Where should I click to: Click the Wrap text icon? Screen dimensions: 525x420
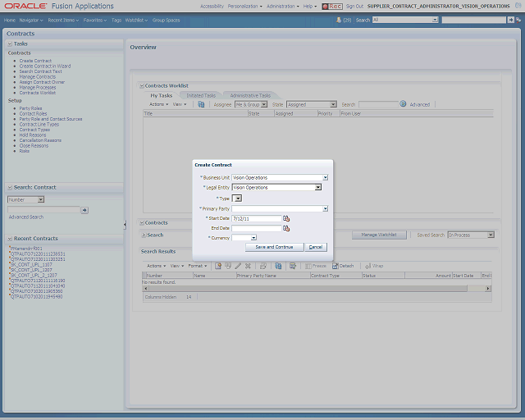point(367,266)
